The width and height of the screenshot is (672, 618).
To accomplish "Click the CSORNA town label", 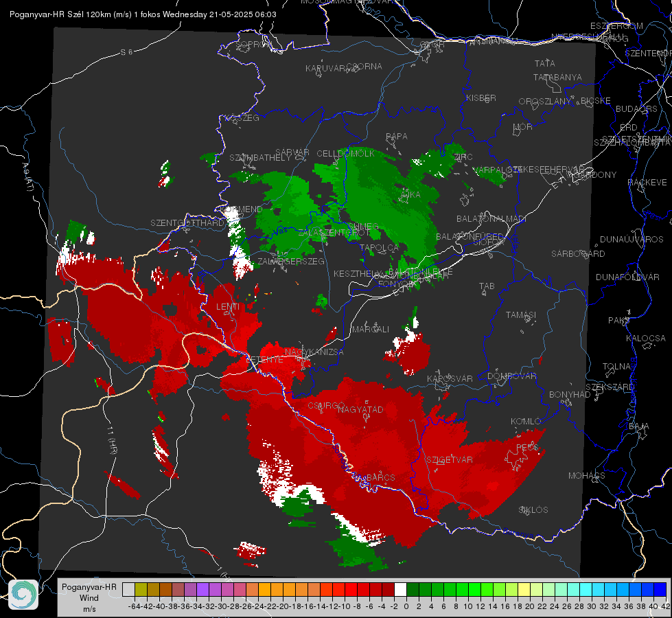I will pyautogui.click(x=364, y=67).
